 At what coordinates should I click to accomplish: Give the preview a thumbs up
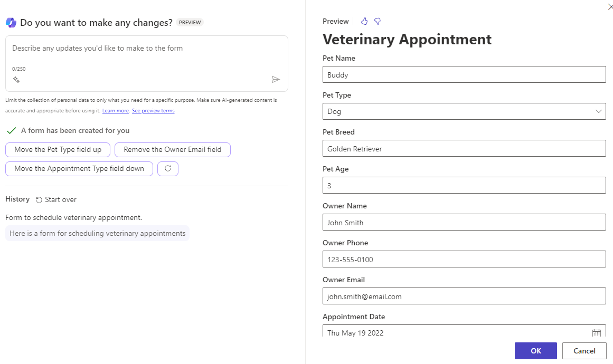coord(364,21)
